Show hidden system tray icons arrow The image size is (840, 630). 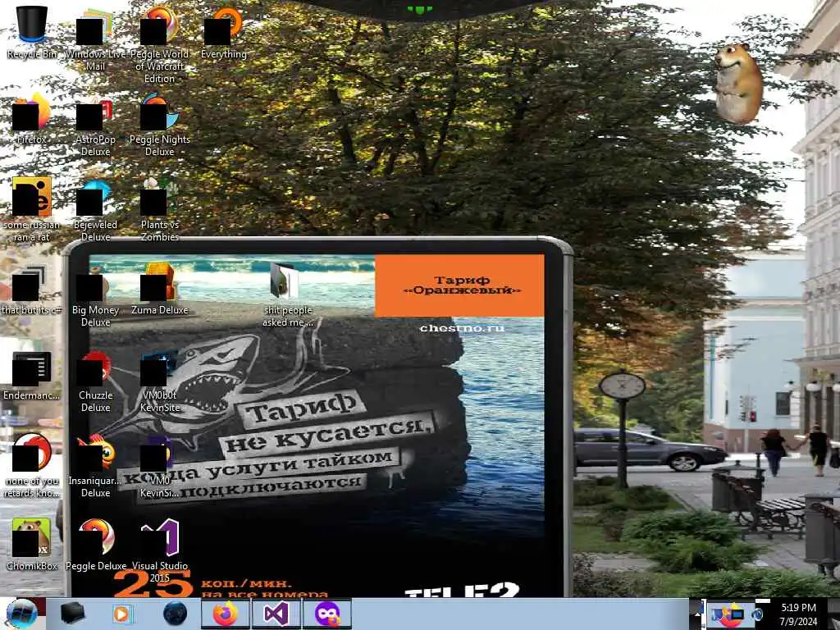pyautogui.click(x=698, y=614)
